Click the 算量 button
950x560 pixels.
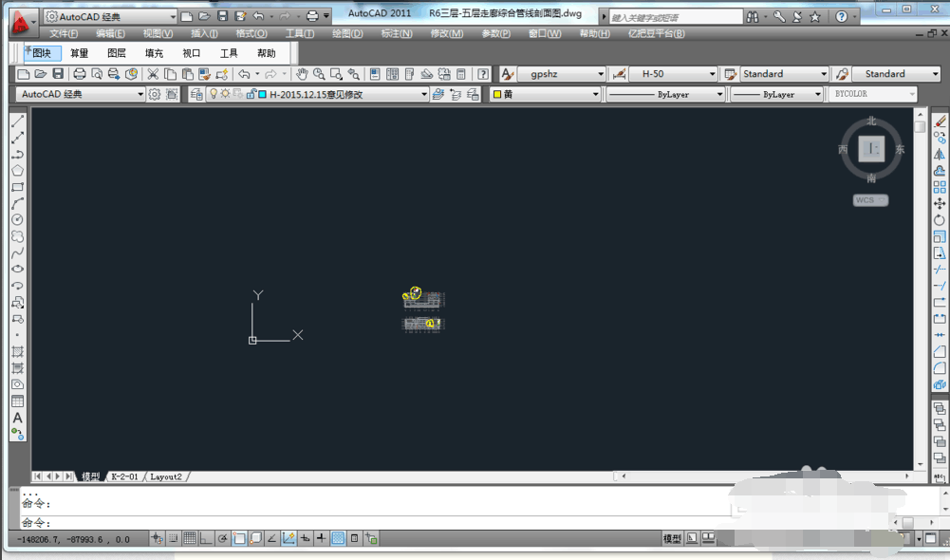coord(80,53)
